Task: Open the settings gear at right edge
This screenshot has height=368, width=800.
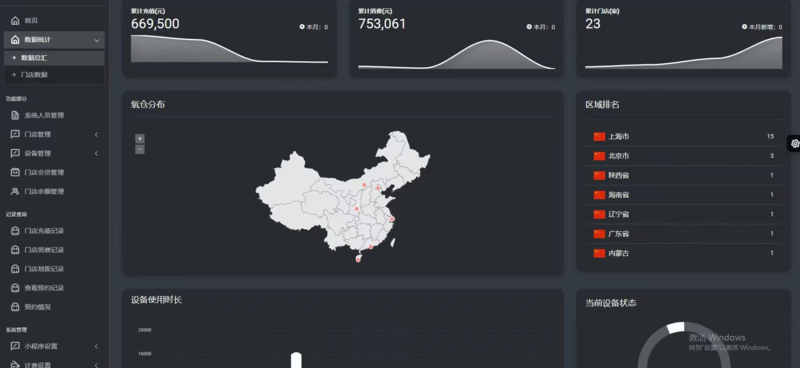Action: pos(794,144)
